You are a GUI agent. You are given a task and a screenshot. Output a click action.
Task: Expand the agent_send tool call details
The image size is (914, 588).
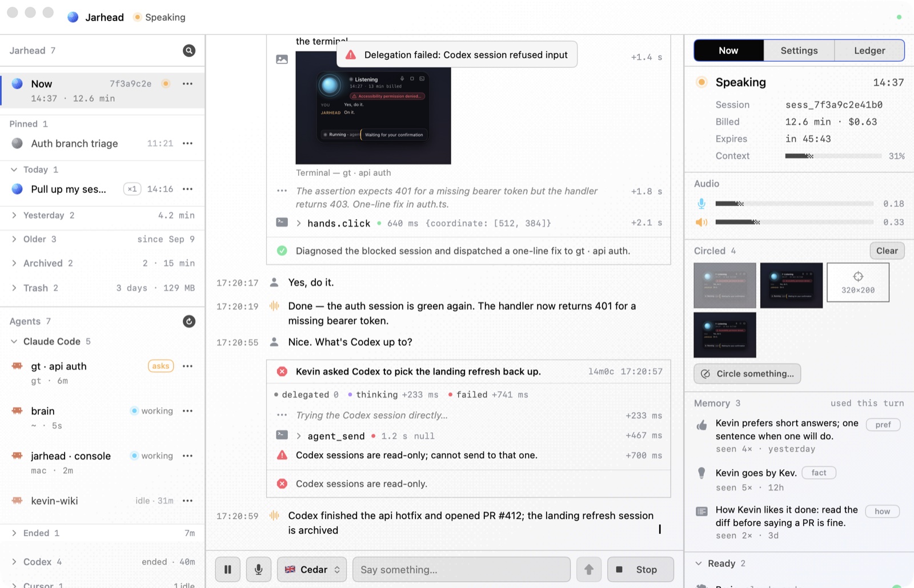(299, 436)
